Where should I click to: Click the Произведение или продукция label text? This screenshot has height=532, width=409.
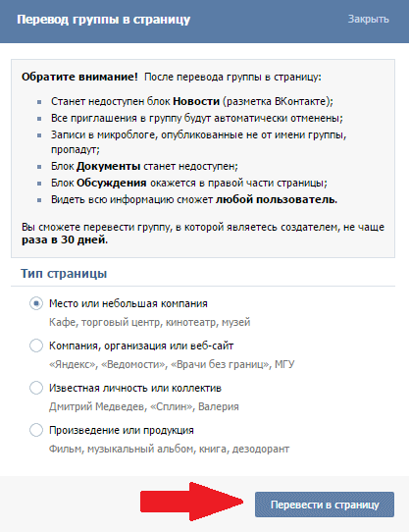(x=122, y=430)
